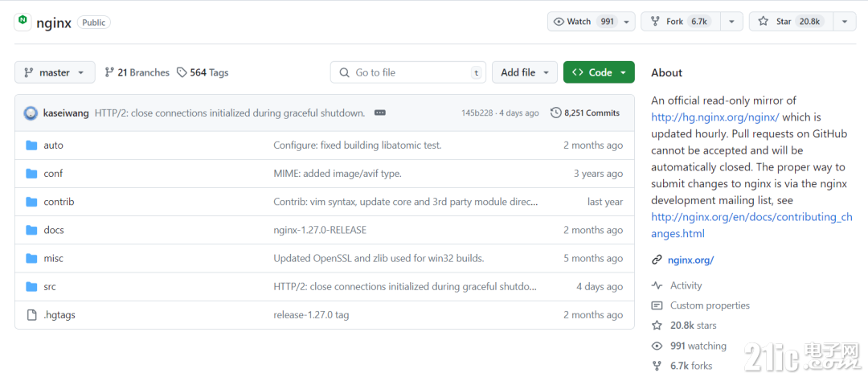The image size is (868, 377).
Task: Click the 'last year' timestamp for contrib
Action: tap(605, 202)
